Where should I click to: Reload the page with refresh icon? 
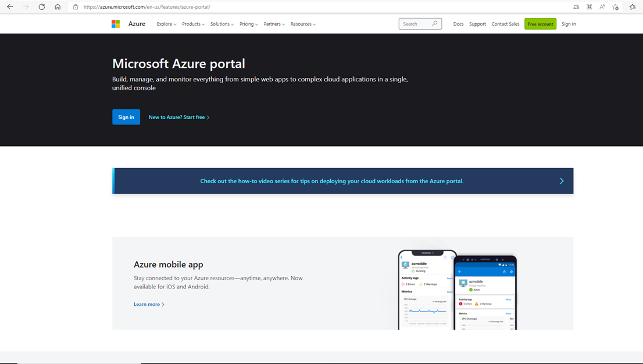tap(42, 6)
